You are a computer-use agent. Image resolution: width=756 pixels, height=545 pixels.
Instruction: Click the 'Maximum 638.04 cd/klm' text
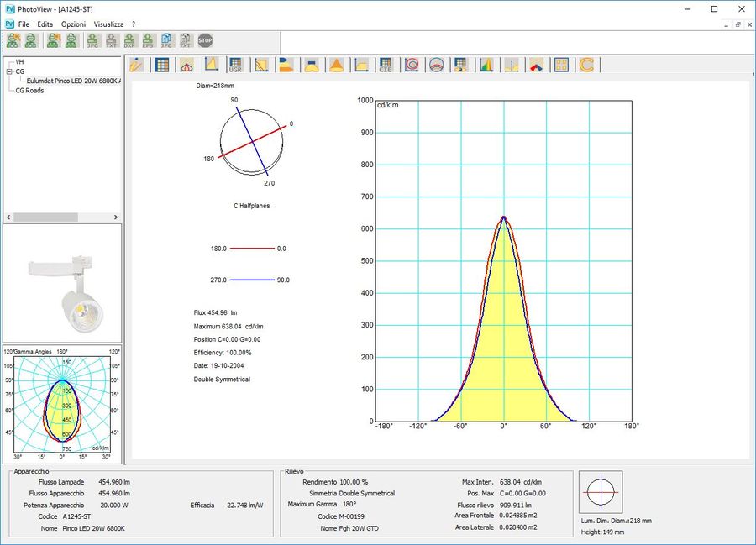point(228,326)
